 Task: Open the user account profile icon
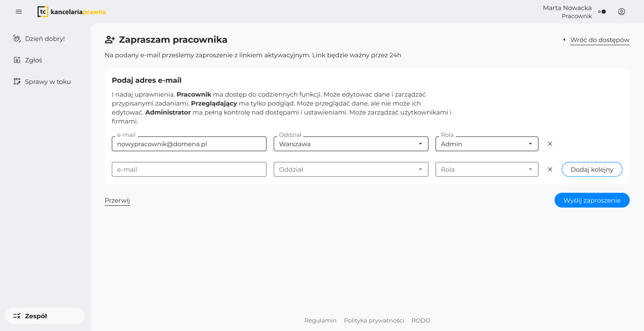click(621, 12)
